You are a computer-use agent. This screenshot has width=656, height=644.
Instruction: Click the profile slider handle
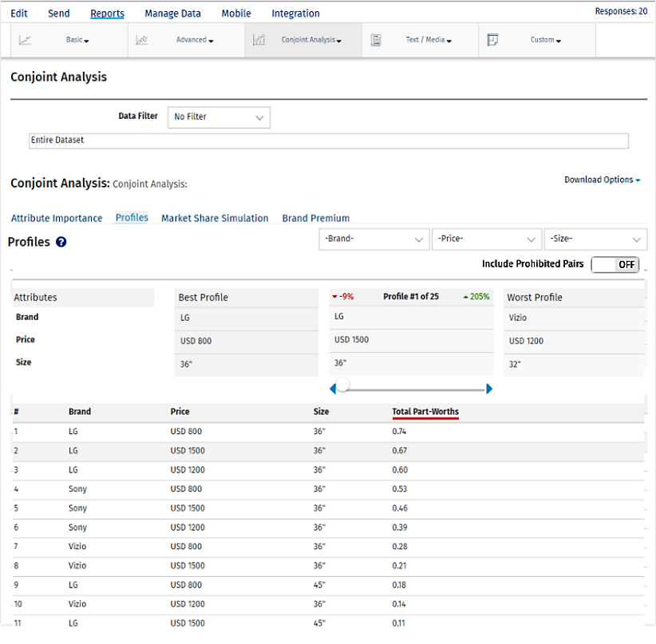343,386
